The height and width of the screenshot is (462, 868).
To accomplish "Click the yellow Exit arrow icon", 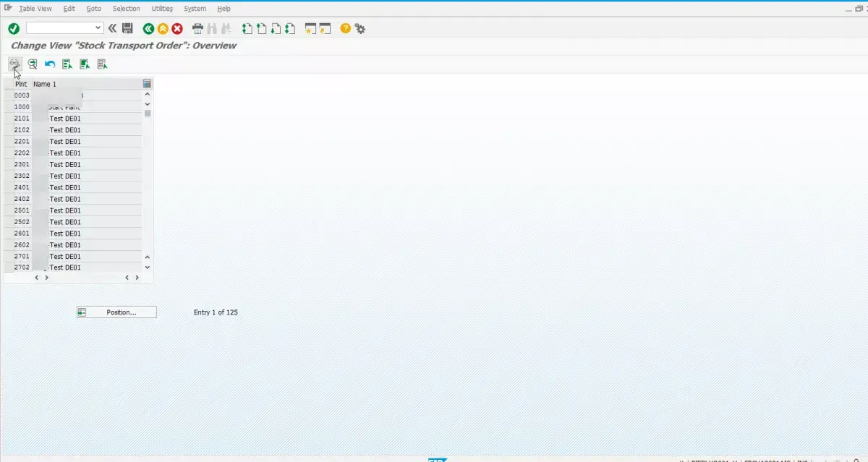I will pos(163,28).
